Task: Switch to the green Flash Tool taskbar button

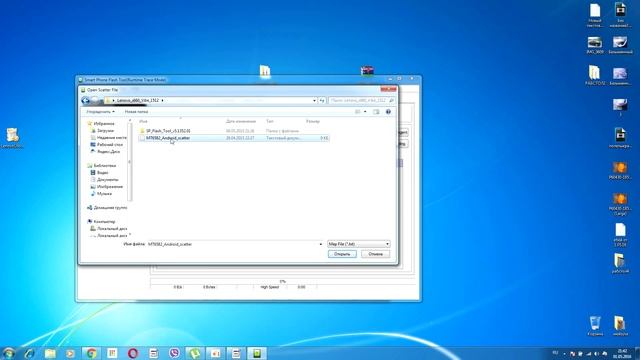Action: point(257,353)
